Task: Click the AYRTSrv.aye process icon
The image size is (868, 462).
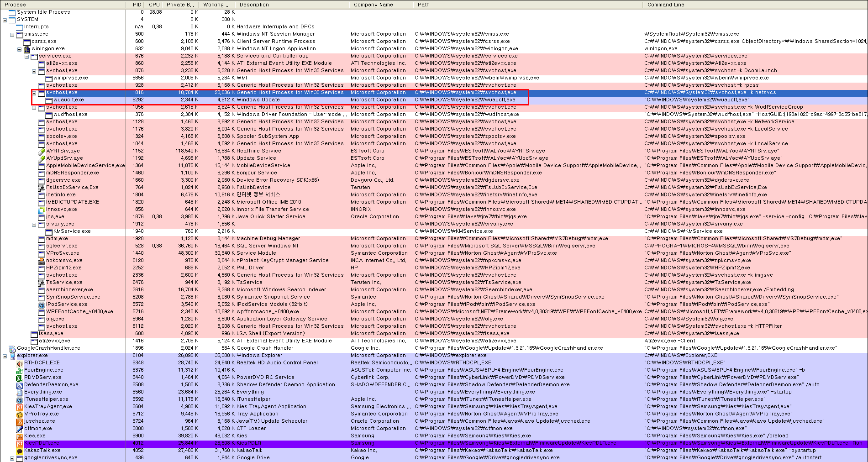Action: 42,151
